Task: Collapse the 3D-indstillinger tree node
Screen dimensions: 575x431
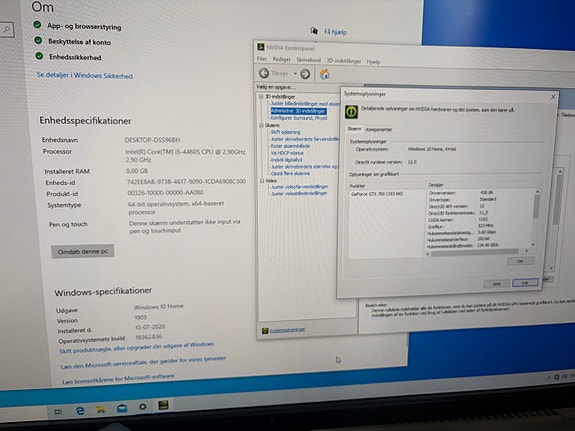Action: click(x=261, y=96)
